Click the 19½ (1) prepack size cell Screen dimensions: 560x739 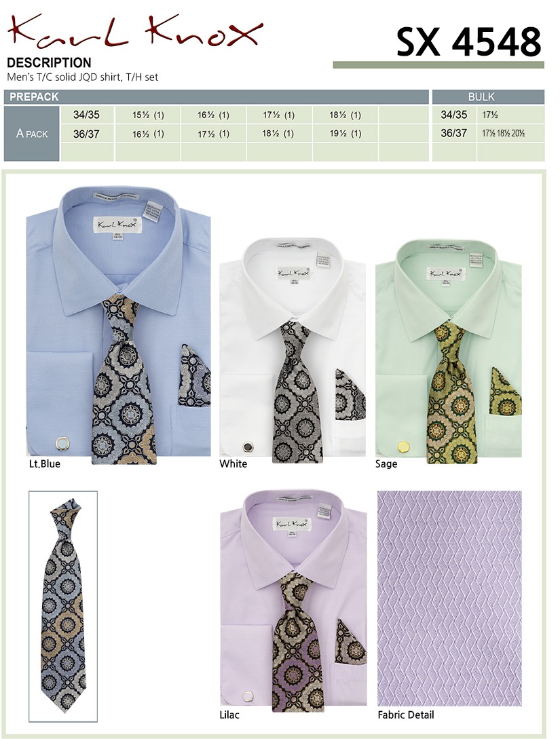click(345, 134)
